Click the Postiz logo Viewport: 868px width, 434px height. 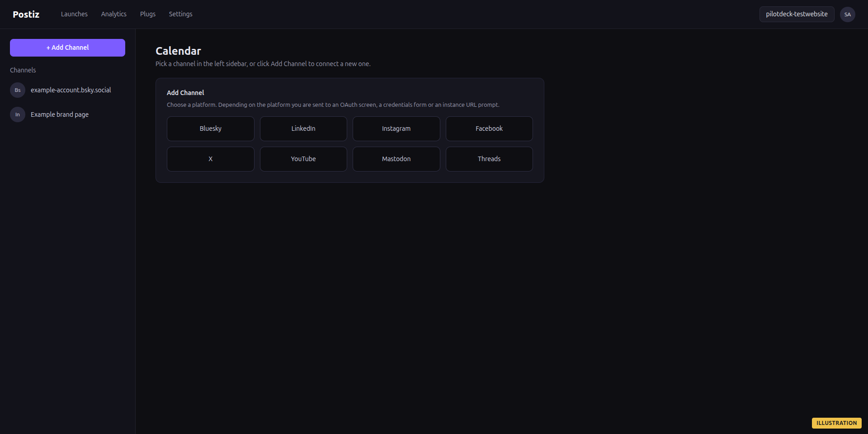pos(26,14)
